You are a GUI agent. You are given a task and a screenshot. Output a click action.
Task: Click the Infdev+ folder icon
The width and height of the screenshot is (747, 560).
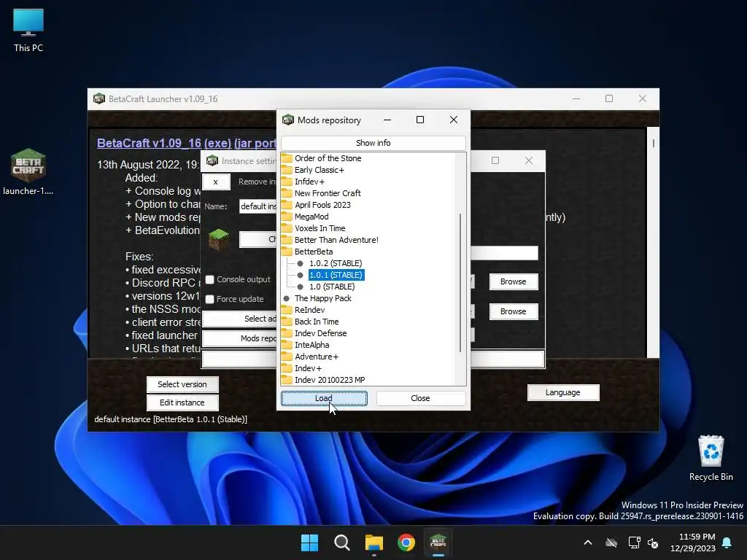(287, 182)
